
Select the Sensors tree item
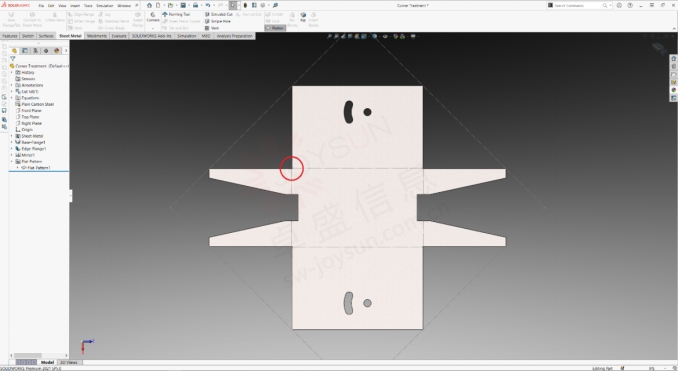click(x=25, y=79)
